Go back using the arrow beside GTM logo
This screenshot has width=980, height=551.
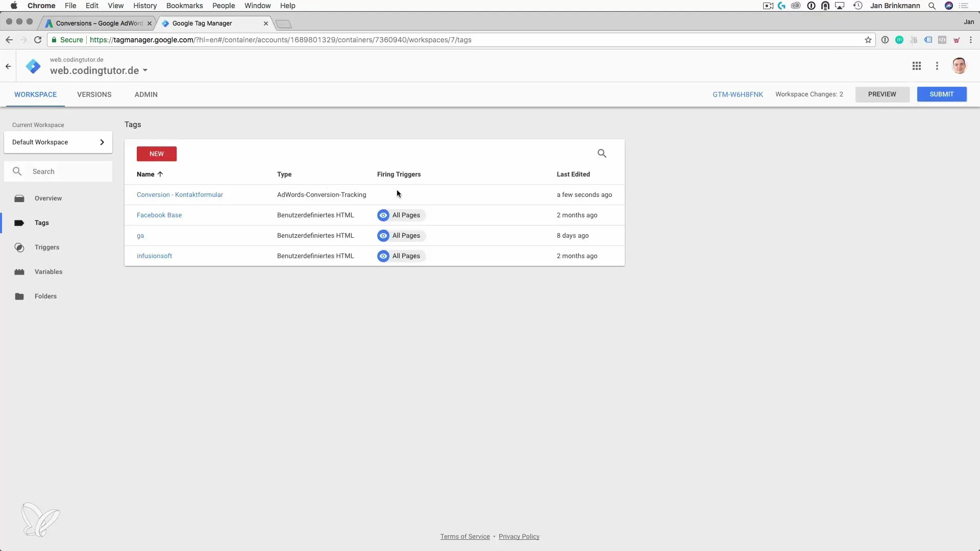[8, 66]
